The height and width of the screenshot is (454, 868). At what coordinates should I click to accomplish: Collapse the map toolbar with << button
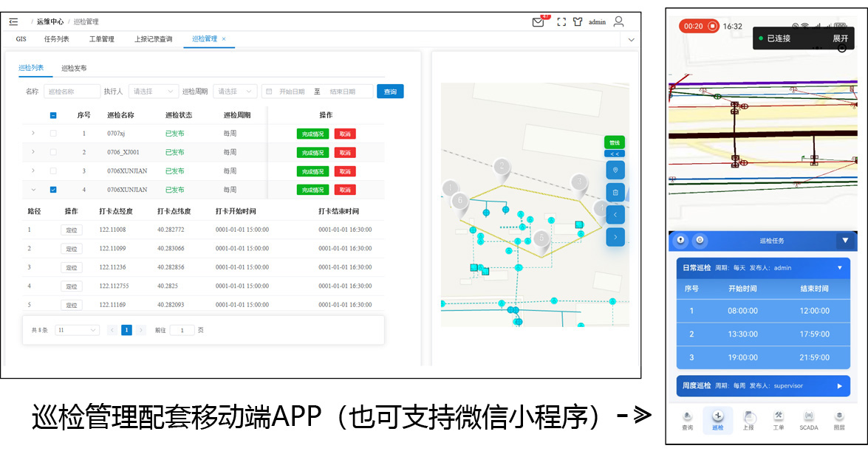[615, 154]
